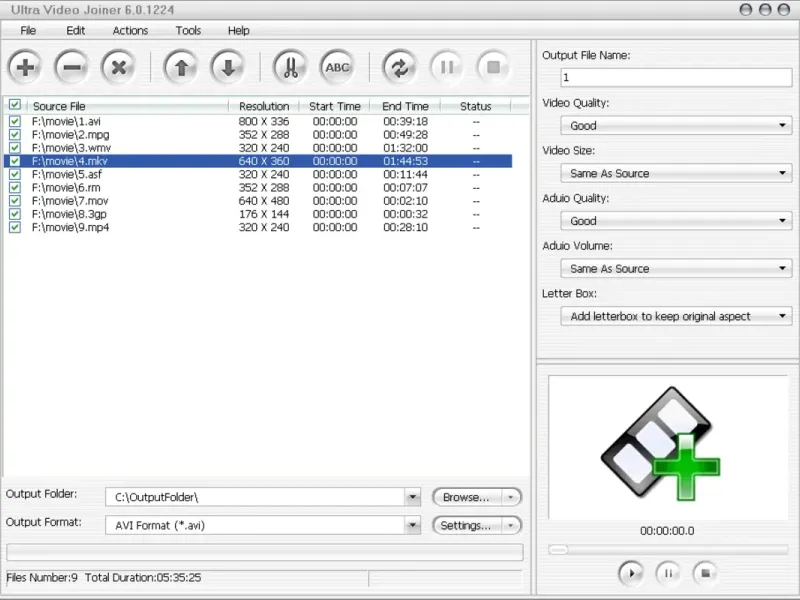This screenshot has width=800, height=600.
Task: Open the File menu
Action: coord(28,31)
